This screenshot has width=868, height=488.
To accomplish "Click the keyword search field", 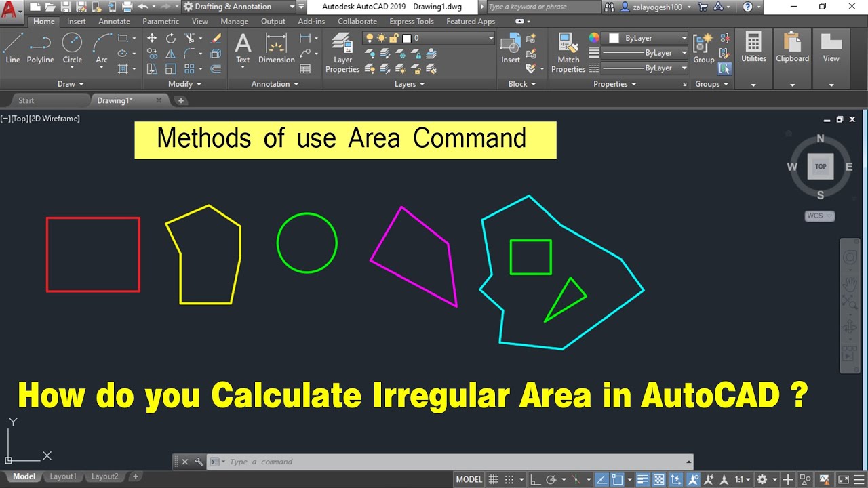I will coord(543,7).
